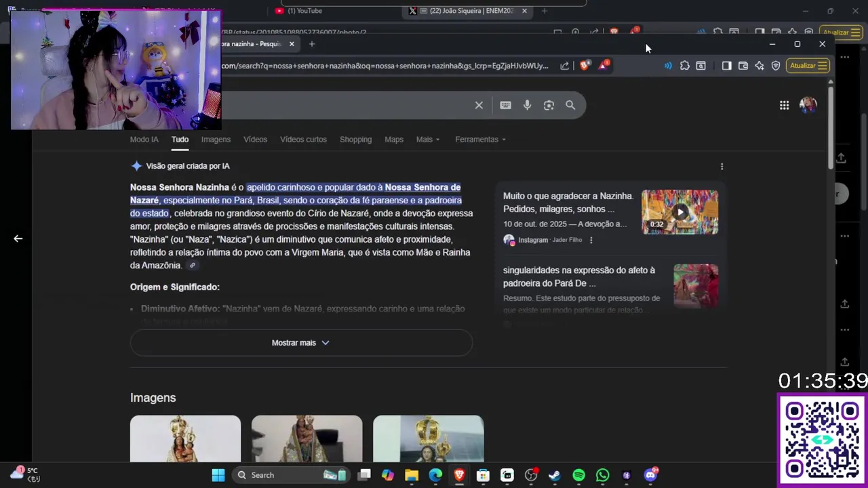Open Brave browser from the taskbar
Viewport: 868px width, 488px height.
pos(459,475)
